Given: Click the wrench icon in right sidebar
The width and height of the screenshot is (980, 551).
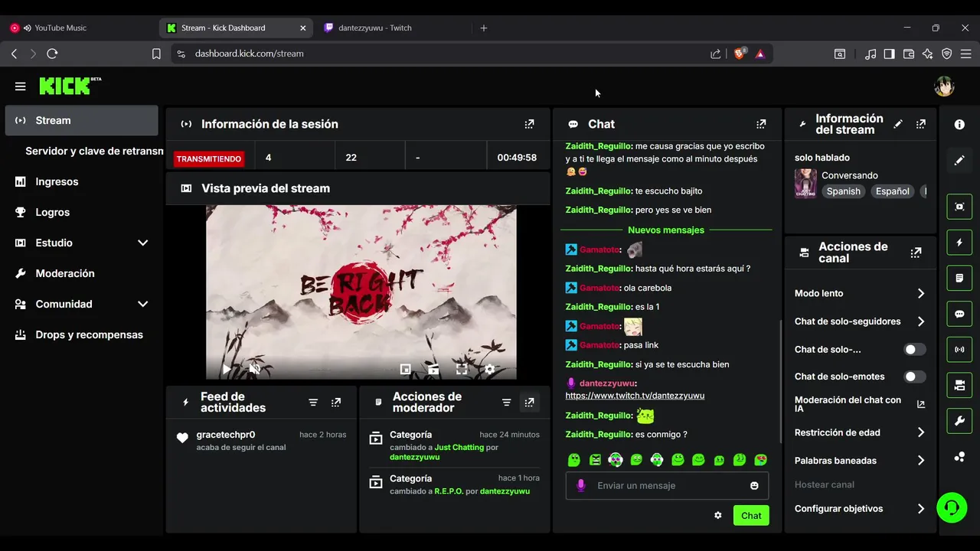Looking at the screenshot, I should pos(959,421).
